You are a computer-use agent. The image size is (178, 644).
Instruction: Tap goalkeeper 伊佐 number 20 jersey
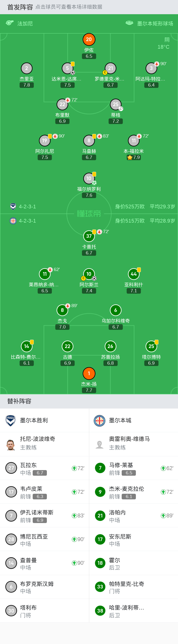click(89, 40)
